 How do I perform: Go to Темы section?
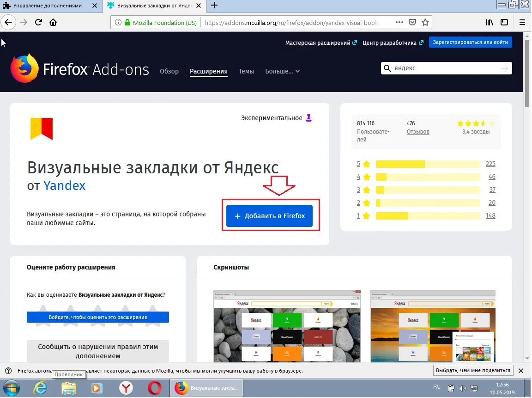pos(246,71)
